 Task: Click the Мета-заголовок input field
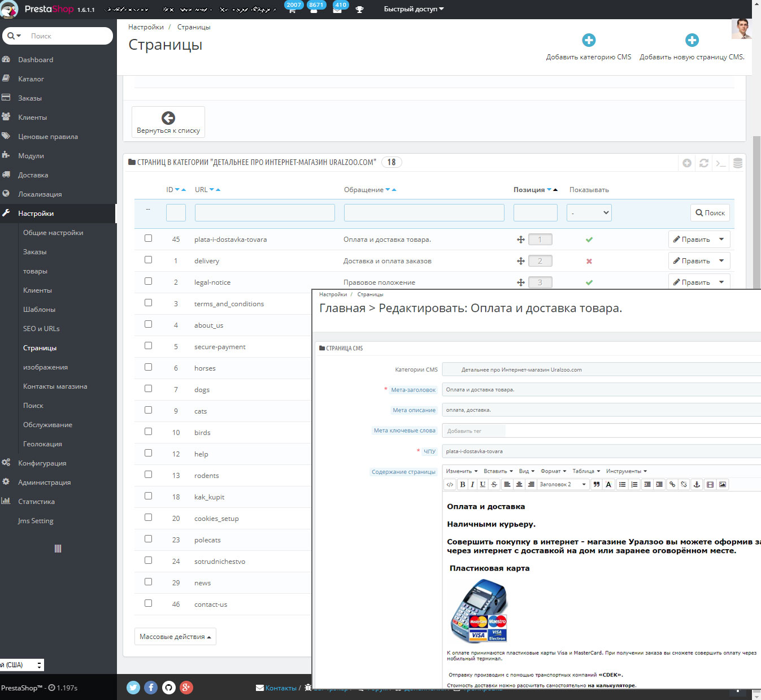(602, 390)
